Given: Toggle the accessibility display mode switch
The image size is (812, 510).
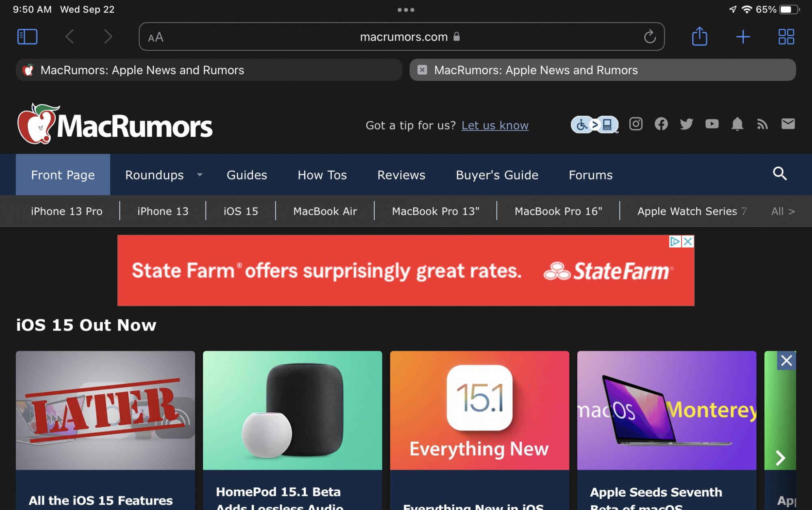Looking at the screenshot, I should tap(594, 124).
